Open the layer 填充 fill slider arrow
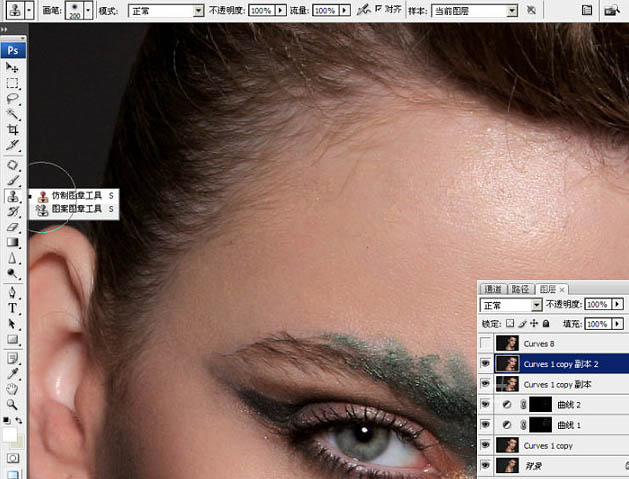 tap(617, 323)
